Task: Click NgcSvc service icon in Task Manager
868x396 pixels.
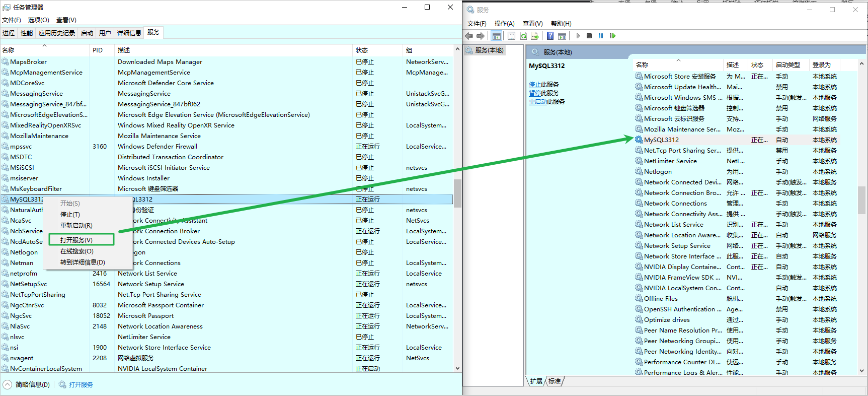Action: point(5,315)
